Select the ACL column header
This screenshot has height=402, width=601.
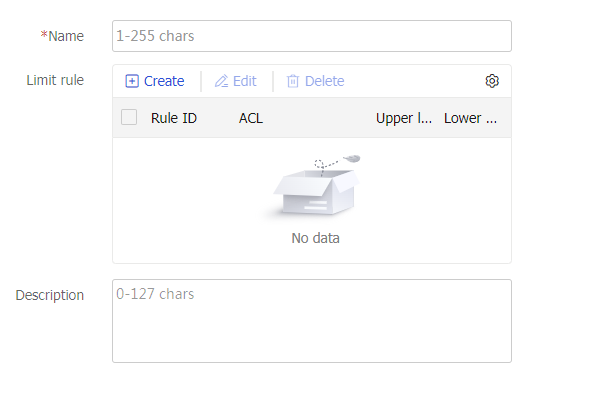[250, 118]
